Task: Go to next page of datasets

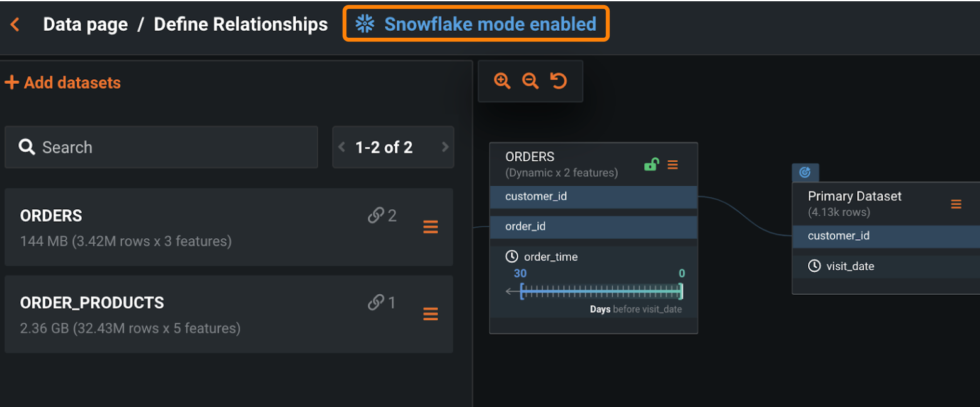Action: (x=445, y=147)
